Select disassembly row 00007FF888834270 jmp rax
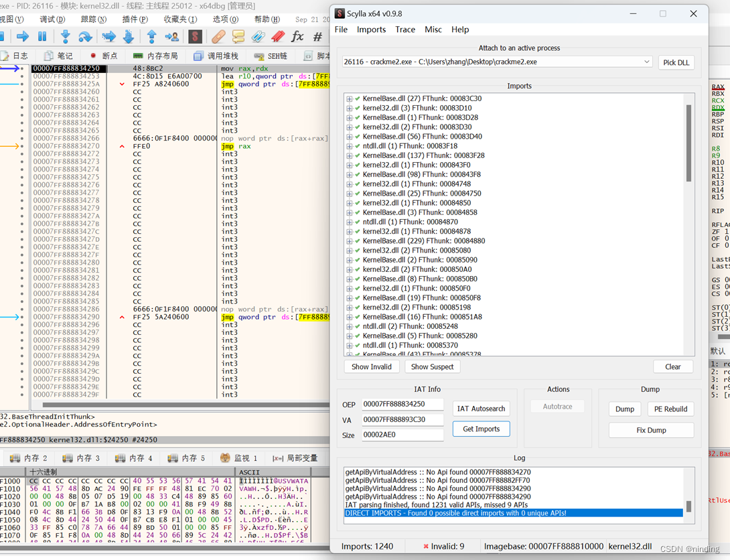The width and height of the screenshot is (730, 560). [179, 146]
